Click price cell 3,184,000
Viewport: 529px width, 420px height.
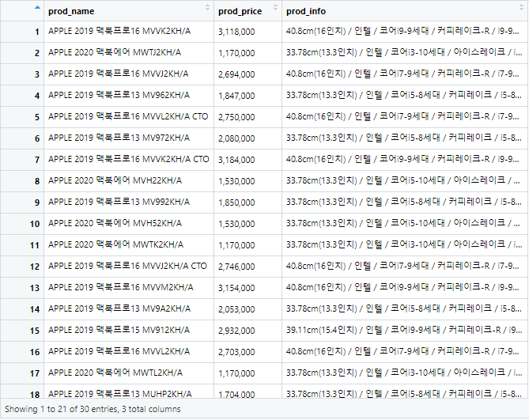point(247,160)
